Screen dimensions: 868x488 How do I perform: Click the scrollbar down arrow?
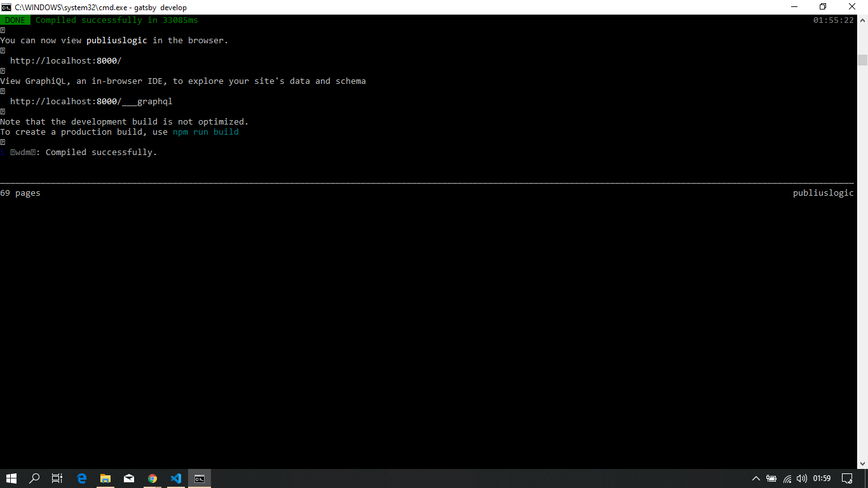(x=863, y=463)
